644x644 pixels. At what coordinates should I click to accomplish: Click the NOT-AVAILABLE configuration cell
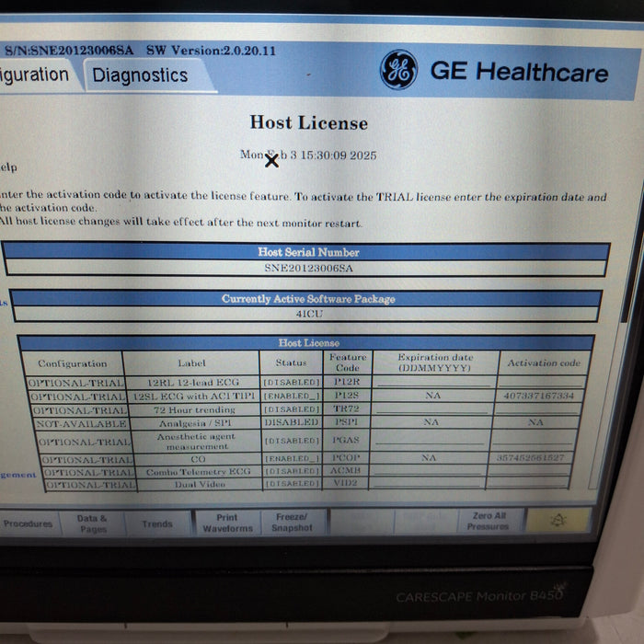81,423
